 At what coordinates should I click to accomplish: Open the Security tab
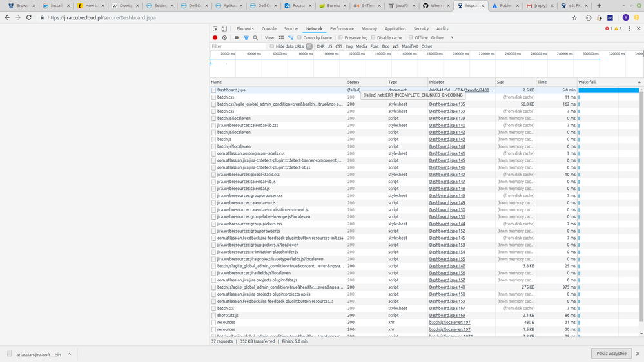coord(421,29)
